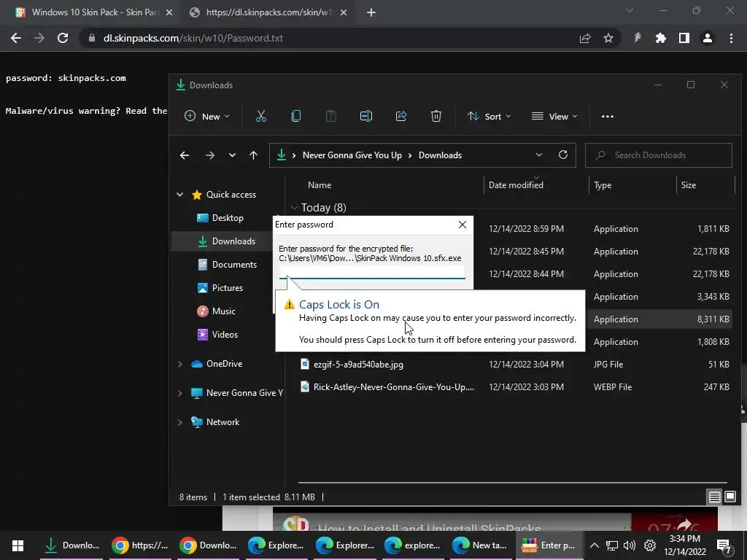Click the password input field
The image size is (747, 560).
pos(372,272)
